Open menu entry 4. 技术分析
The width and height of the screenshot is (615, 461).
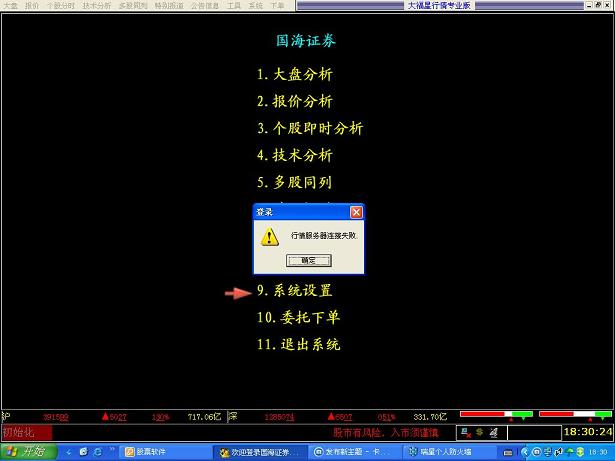[295, 155]
